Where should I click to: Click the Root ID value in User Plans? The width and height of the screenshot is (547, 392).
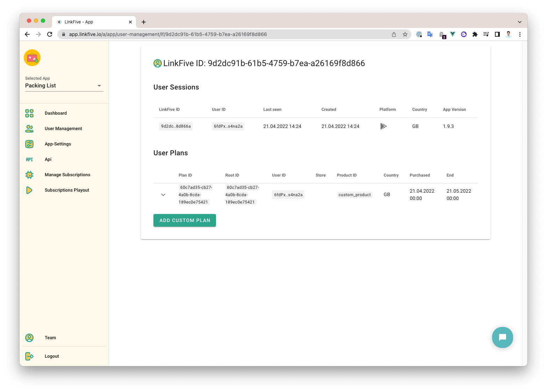[x=242, y=195]
